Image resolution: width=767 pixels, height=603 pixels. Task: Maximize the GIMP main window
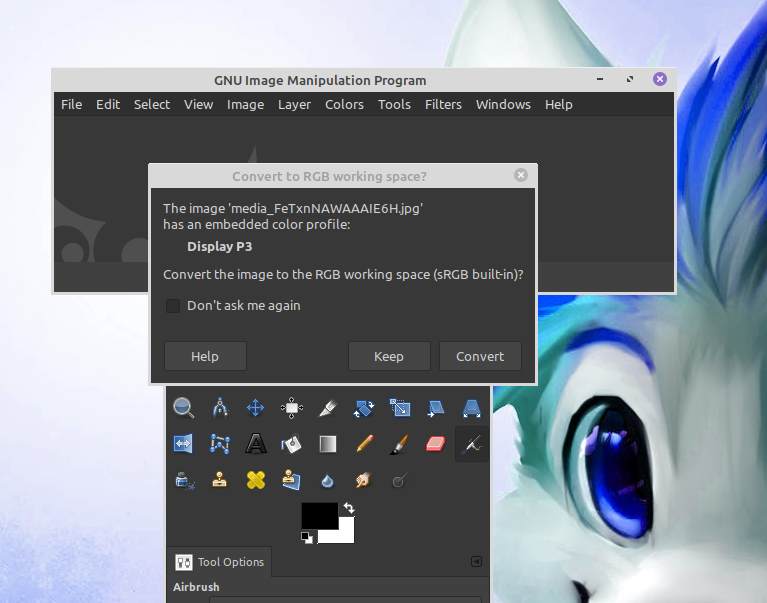click(x=630, y=79)
